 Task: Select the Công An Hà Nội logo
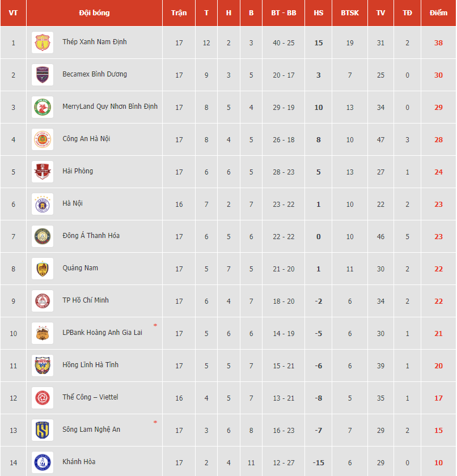(43, 139)
